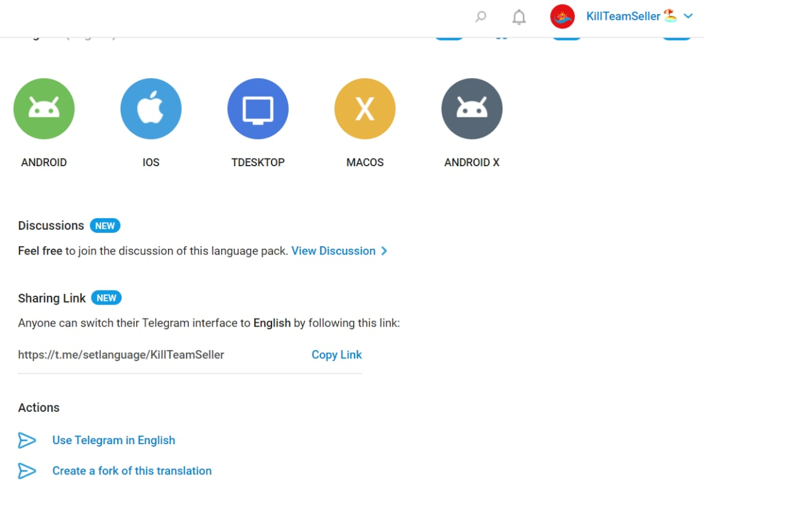Click the paper plane icon beside Create a fork
This screenshot has width=812, height=512.
(x=27, y=471)
